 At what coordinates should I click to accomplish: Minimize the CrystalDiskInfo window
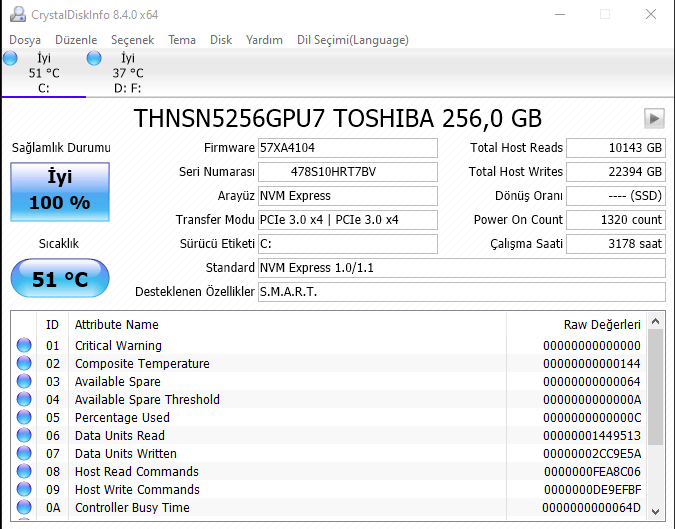(560, 15)
